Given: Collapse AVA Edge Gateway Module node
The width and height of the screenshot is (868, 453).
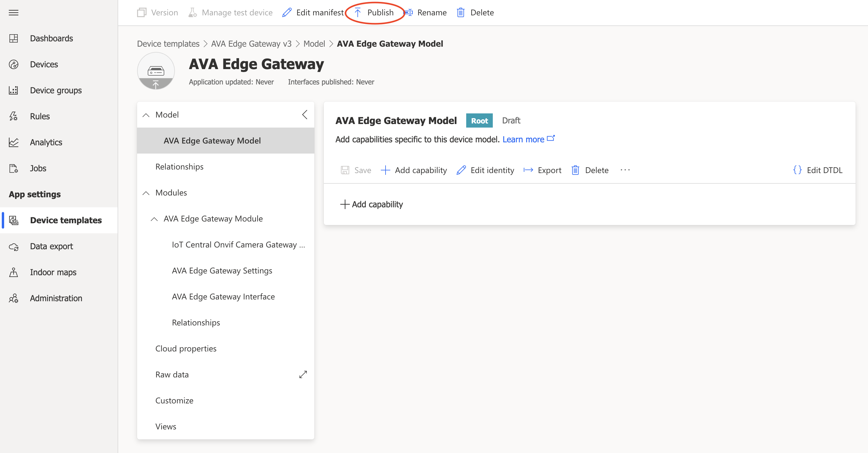Looking at the screenshot, I should pyautogui.click(x=154, y=219).
